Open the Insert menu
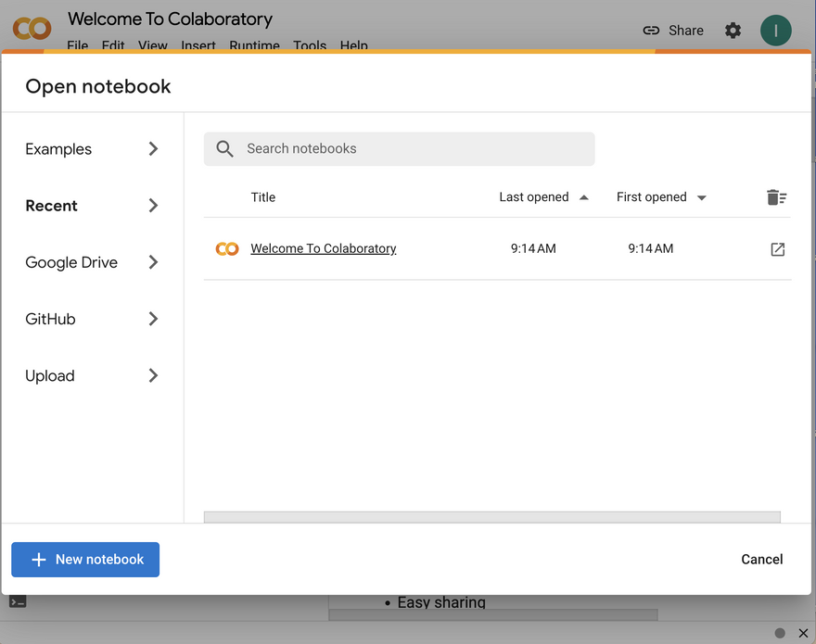Screen dimensions: 816x644 tap(198, 45)
